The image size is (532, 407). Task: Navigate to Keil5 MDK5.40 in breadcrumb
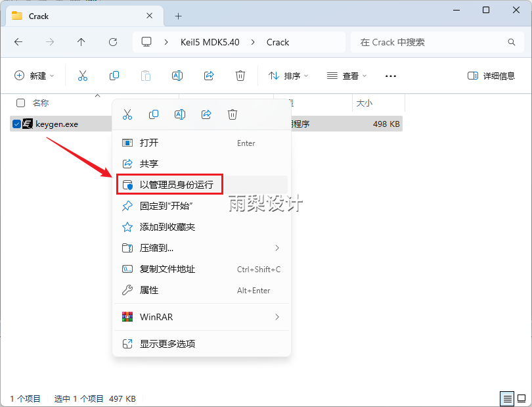click(210, 42)
